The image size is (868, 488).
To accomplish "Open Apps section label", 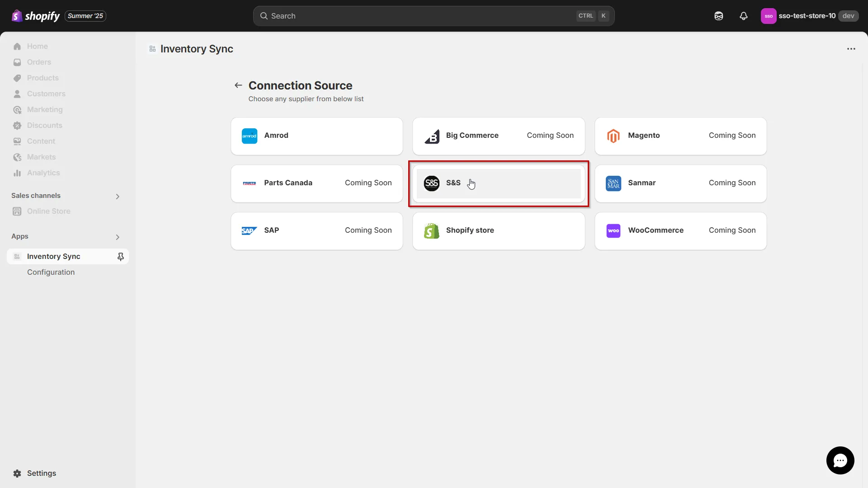I will (x=20, y=236).
